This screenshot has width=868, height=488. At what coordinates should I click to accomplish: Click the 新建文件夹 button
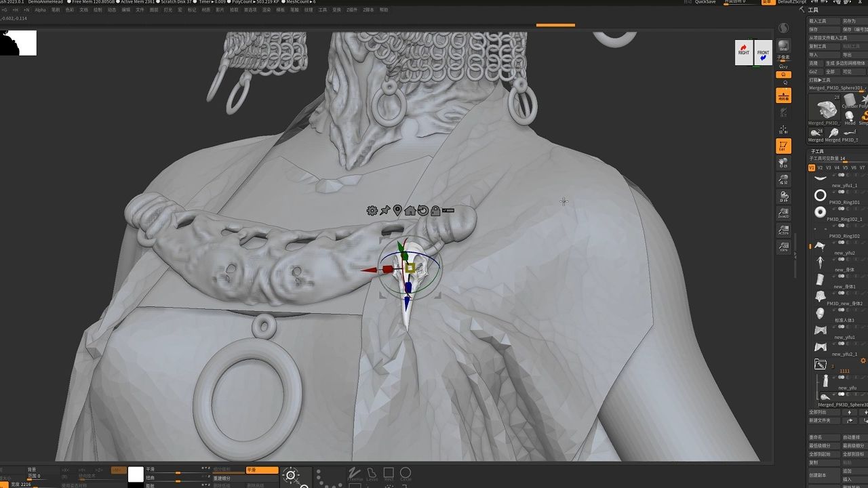pyautogui.click(x=824, y=420)
